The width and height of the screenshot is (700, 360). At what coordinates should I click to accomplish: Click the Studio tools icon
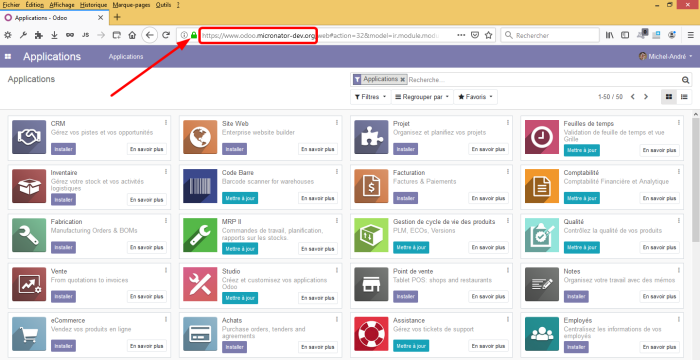(x=200, y=285)
